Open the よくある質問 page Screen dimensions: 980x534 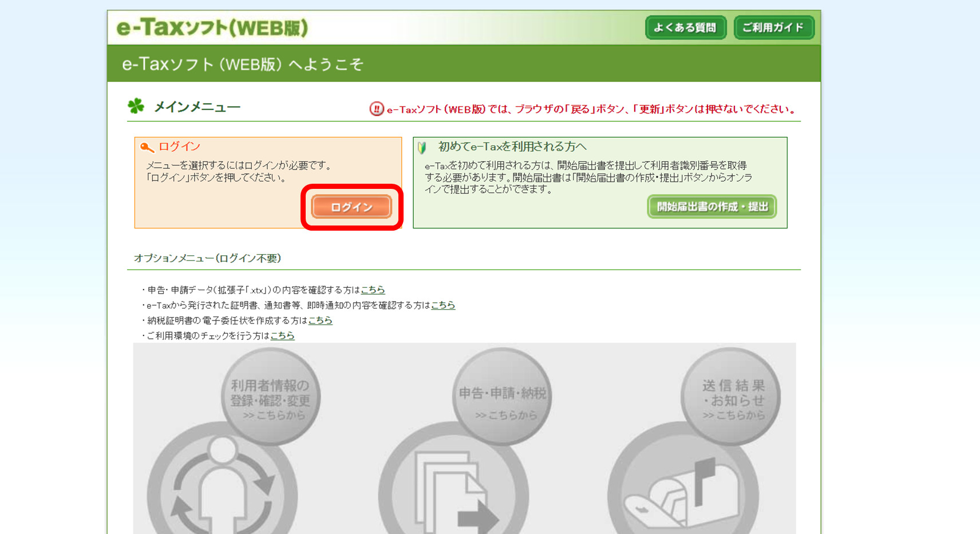(x=685, y=27)
